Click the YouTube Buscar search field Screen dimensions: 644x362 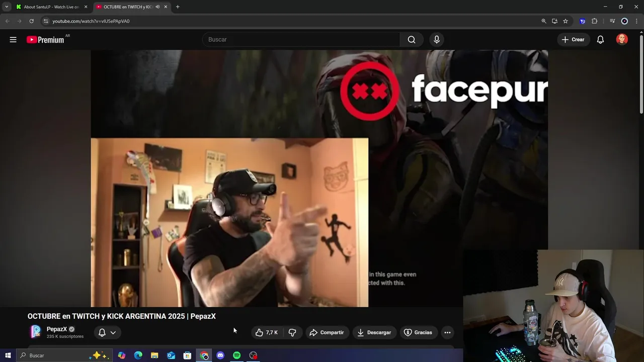pos(301,39)
